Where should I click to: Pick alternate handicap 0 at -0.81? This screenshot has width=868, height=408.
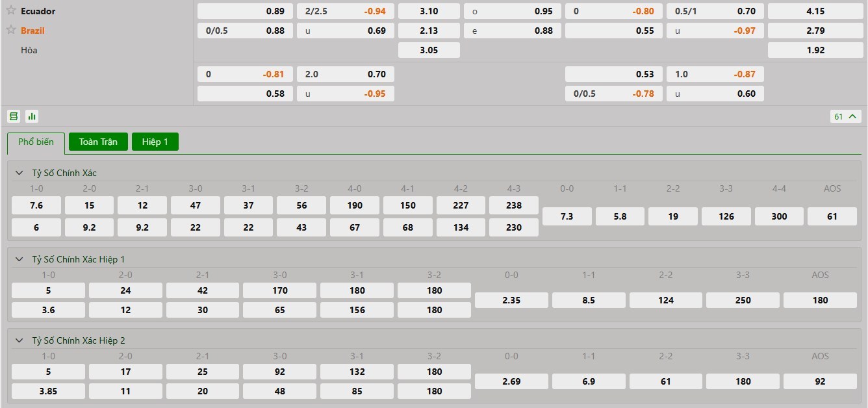(x=245, y=74)
